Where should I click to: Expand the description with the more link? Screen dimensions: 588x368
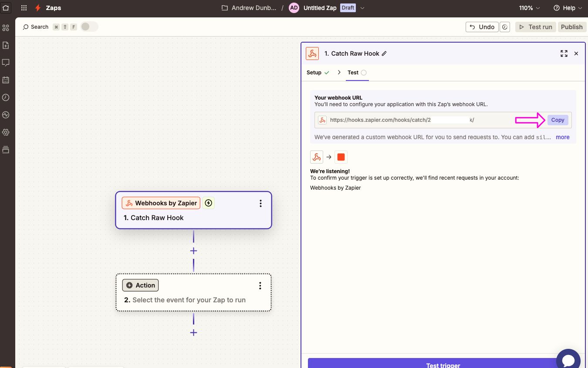[x=562, y=137]
